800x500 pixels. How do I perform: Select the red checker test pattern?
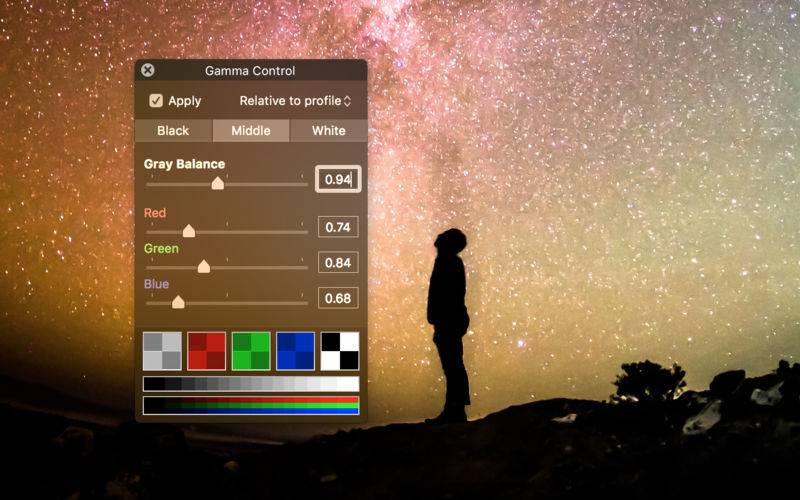207,351
